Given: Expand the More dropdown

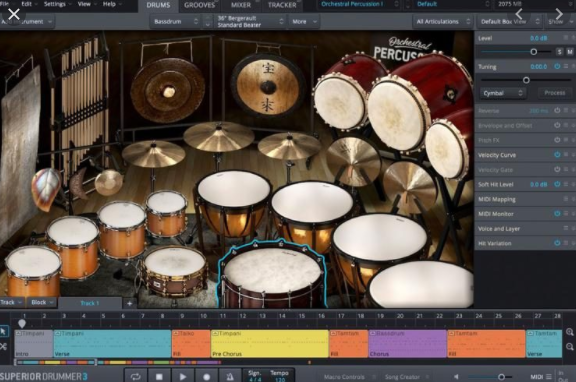Looking at the screenshot, I should click(x=304, y=22).
